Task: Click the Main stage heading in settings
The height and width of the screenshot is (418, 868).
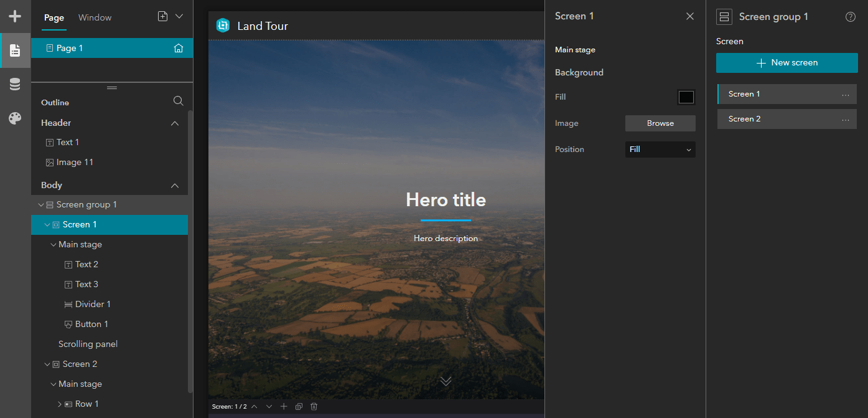Action: (x=575, y=50)
